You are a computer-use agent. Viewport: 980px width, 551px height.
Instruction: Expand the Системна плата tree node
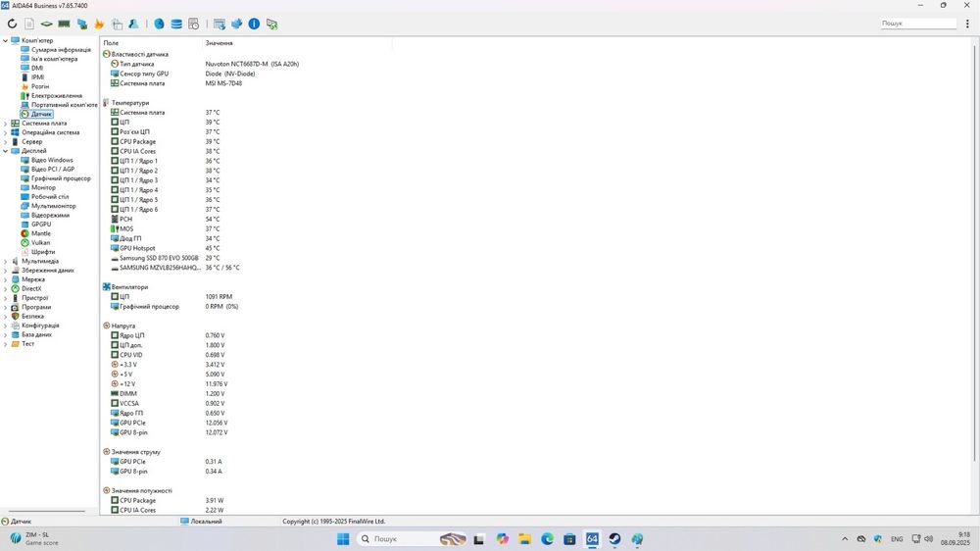tap(6, 124)
